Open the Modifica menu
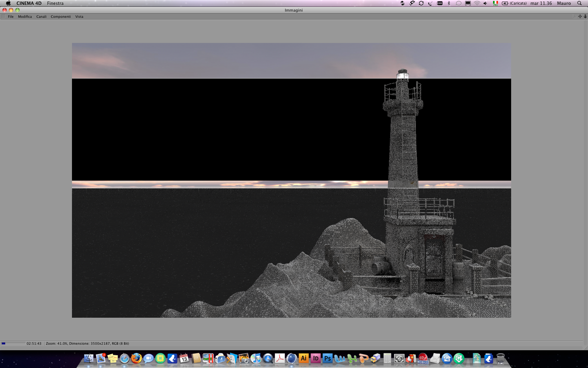The image size is (588, 368). point(25,17)
